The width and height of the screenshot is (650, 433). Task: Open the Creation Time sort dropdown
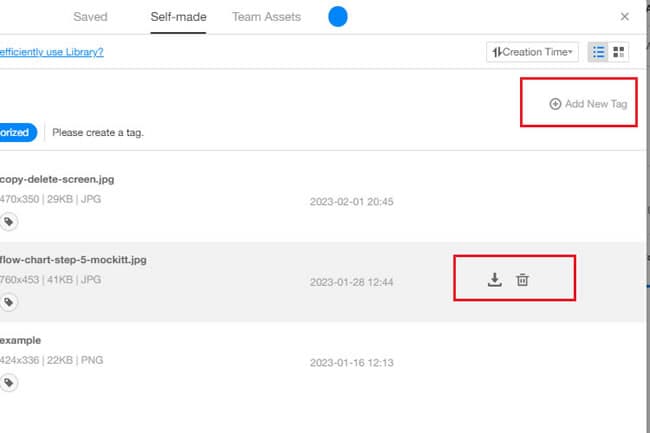pos(532,52)
